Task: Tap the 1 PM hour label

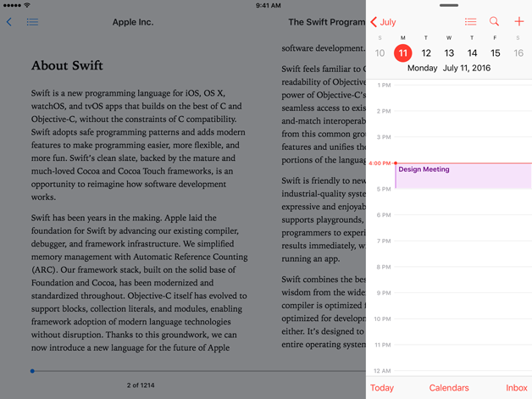Action: pyautogui.click(x=384, y=86)
